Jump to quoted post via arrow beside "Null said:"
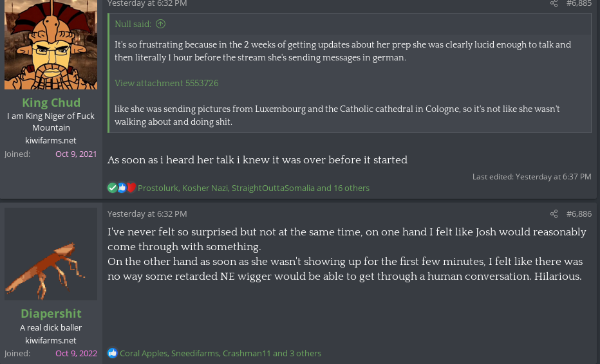This screenshot has height=364, width=600. [161, 24]
